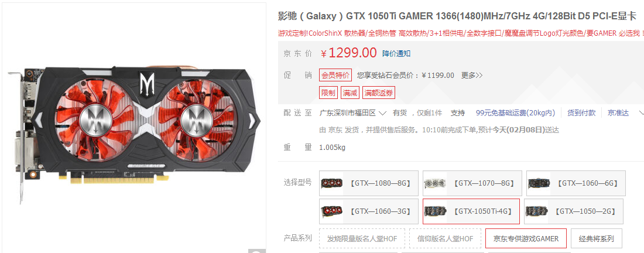Click the GTX-1050Ti-4G card thumbnail icon
Screen dimensions: 644x253
pyautogui.click(x=435, y=211)
